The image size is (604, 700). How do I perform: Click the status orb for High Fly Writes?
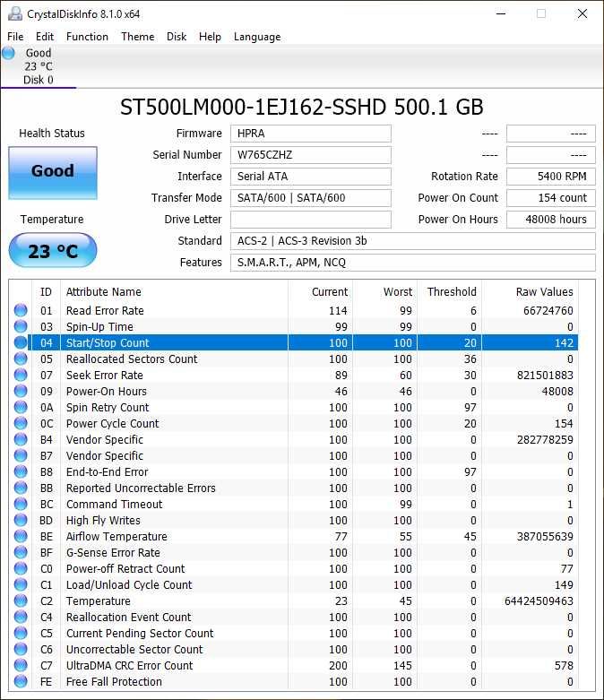pyautogui.click(x=21, y=520)
